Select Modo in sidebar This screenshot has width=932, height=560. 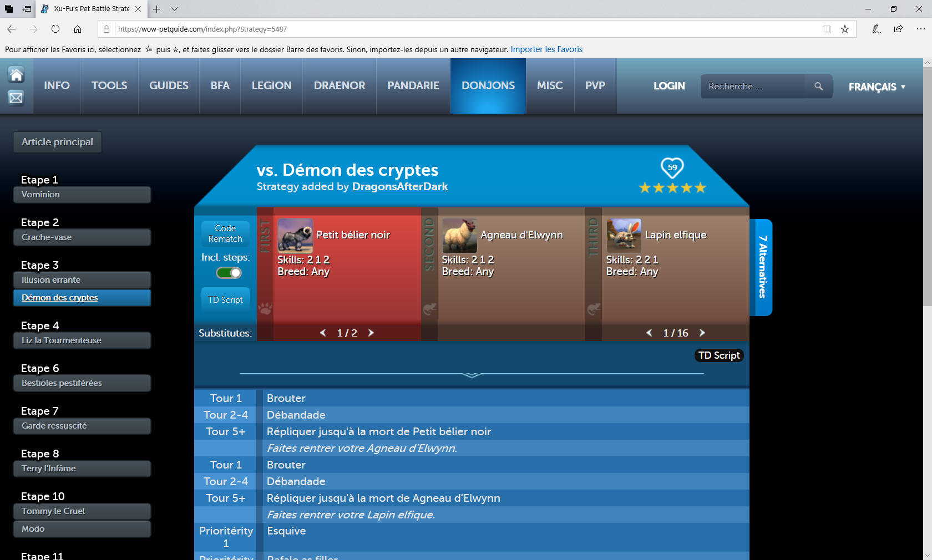(x=82, y=529)
